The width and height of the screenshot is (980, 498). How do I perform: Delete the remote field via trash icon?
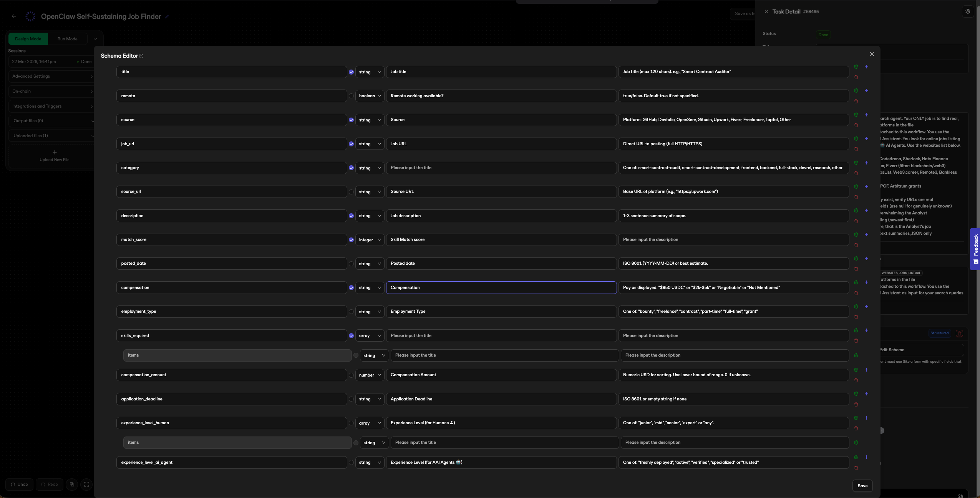856,101
